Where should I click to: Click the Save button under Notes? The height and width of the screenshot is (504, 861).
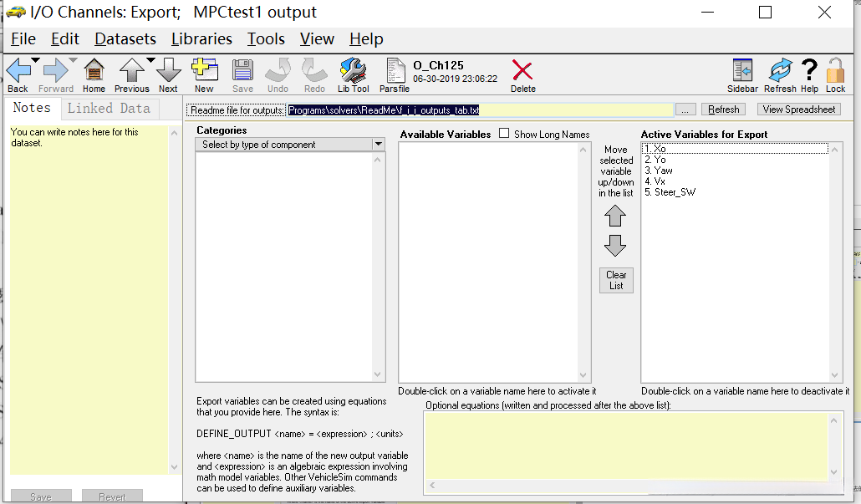click(41, 496)
